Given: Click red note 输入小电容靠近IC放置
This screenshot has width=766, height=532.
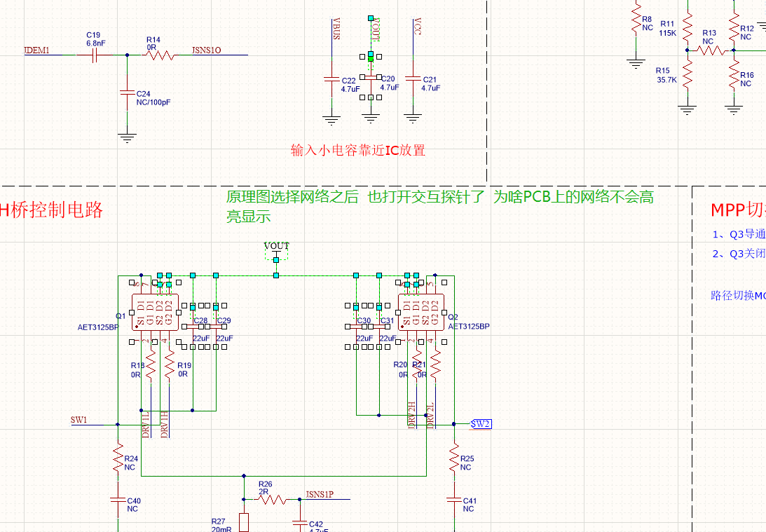Looking at the screenshot, I should (358, 150).
